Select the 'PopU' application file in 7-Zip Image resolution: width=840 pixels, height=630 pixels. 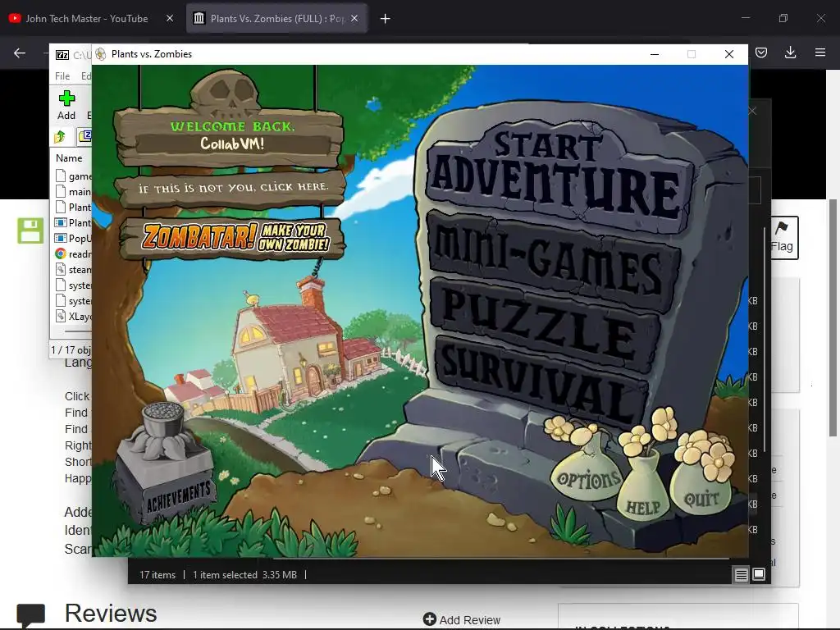[73, 239]
